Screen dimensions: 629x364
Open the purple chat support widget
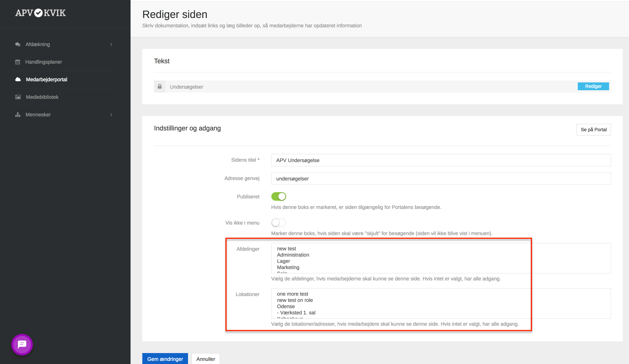22,344
